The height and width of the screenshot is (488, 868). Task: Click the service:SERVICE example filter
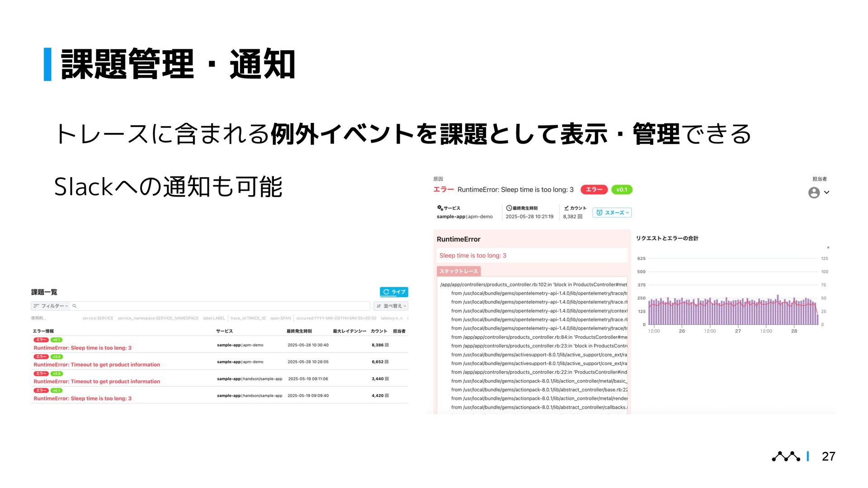[x=98, y=318]
